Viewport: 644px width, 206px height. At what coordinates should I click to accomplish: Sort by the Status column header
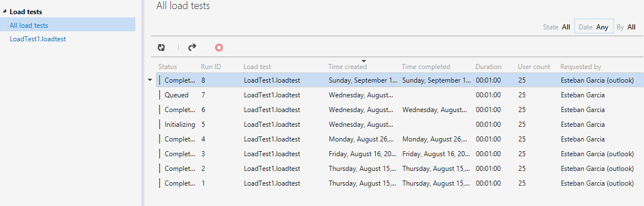tap(168, 66)
